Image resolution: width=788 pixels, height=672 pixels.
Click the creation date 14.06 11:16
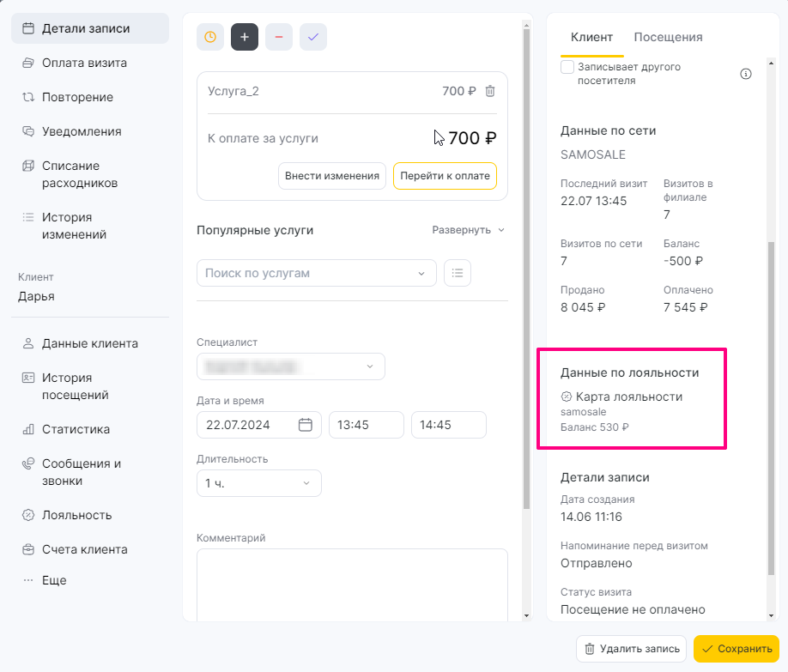click(x=591, y=517)
